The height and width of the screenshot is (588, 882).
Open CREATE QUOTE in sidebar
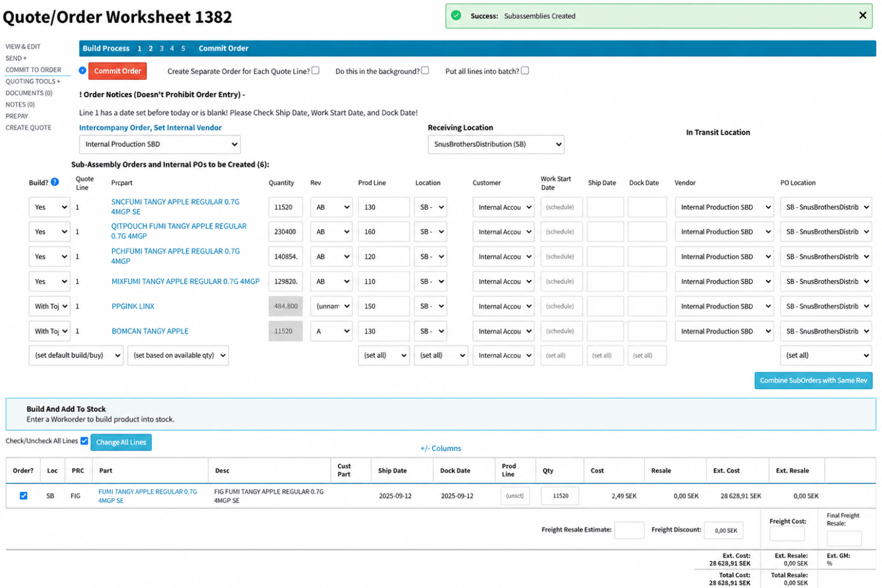pos(29,127)
